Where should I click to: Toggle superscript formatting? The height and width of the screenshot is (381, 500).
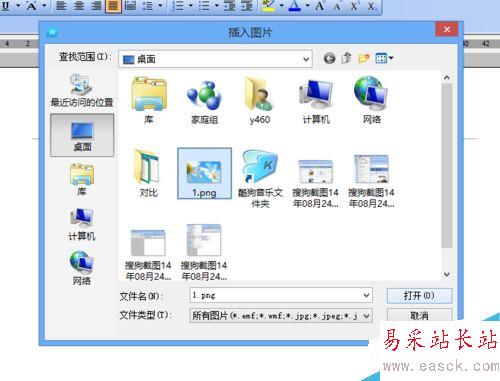354,6
